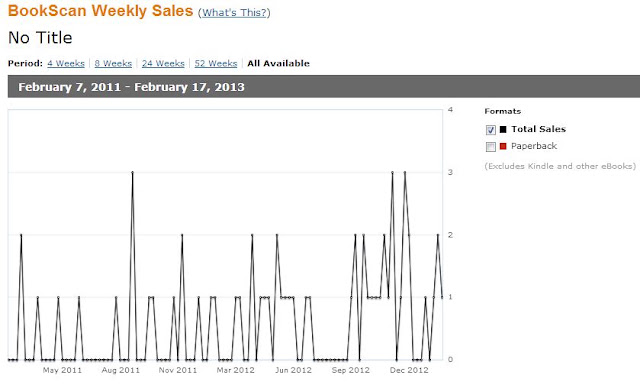Open the What's This? help link
This screenshot has width=640, height=388.
coord(234,13)
